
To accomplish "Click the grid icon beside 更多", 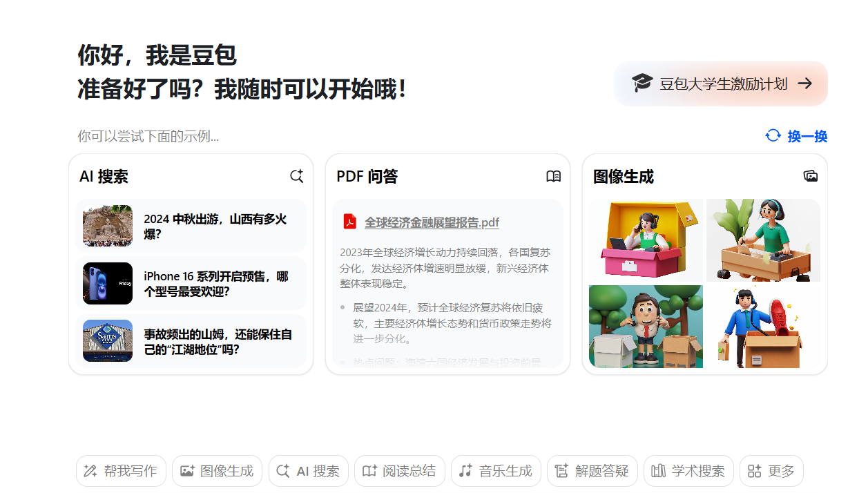I will [754, 471].
